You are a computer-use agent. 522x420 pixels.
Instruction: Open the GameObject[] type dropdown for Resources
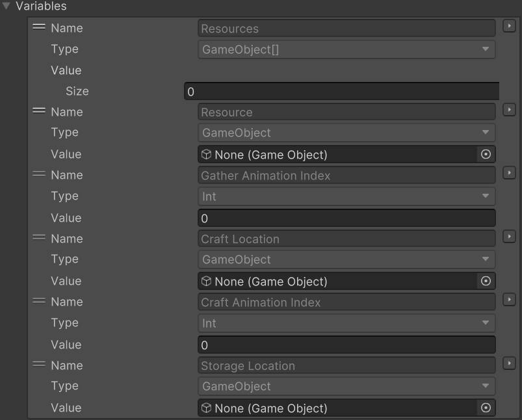coord(346,50)
